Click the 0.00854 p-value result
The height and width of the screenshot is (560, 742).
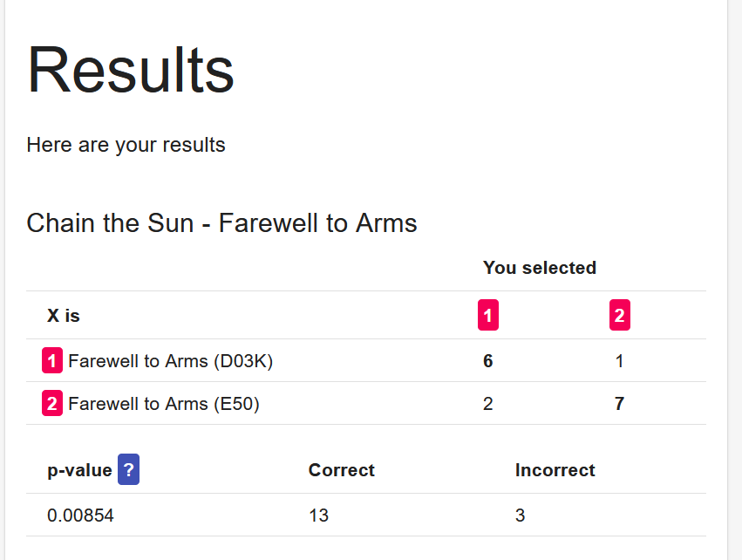[x=80, y=516]
